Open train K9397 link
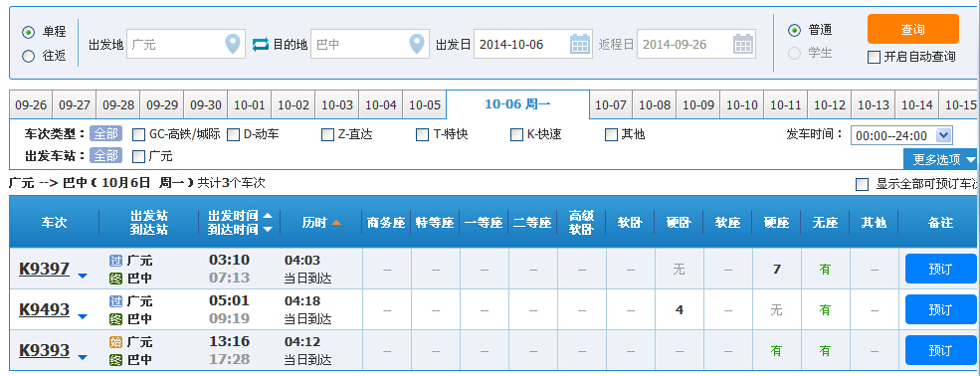The width and height of the screenshot is (980, 376). (45, 269)
